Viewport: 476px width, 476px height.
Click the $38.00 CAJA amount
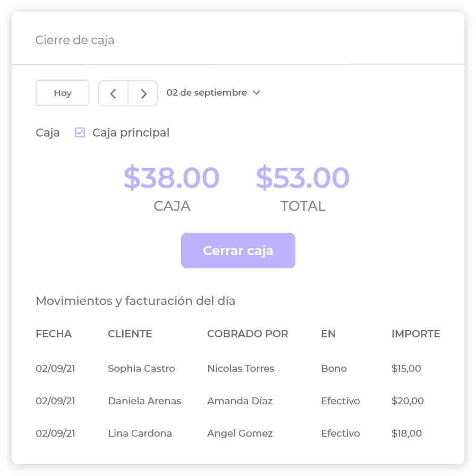point(172,178)
